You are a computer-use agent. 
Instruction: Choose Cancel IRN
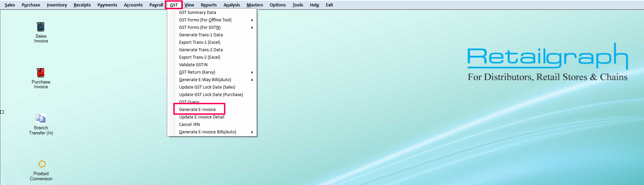[212, 125]
